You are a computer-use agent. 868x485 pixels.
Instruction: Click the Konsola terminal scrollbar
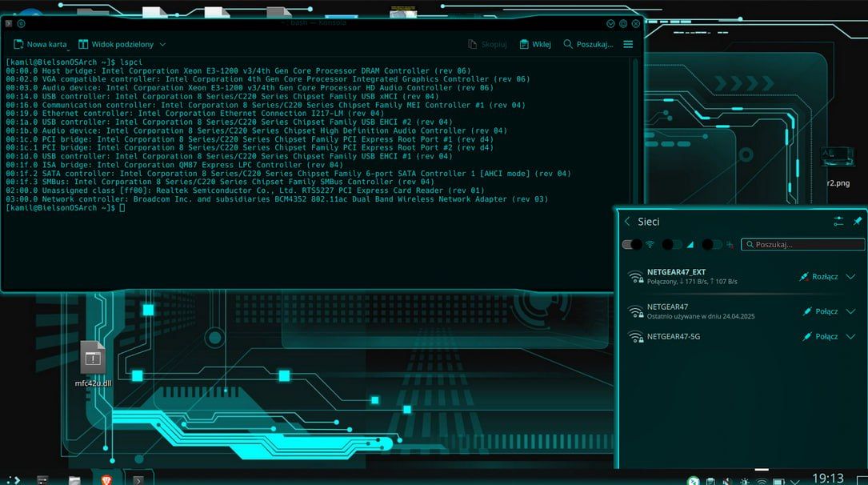tap(635, 171)
